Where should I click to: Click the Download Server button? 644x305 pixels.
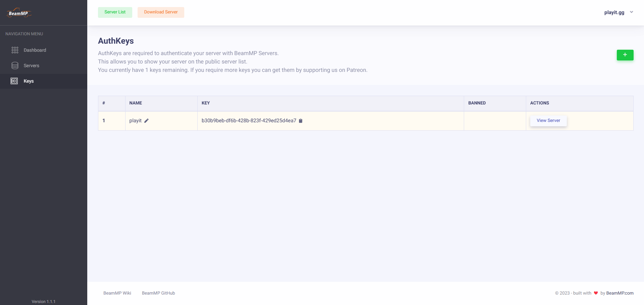click(161, 12)
